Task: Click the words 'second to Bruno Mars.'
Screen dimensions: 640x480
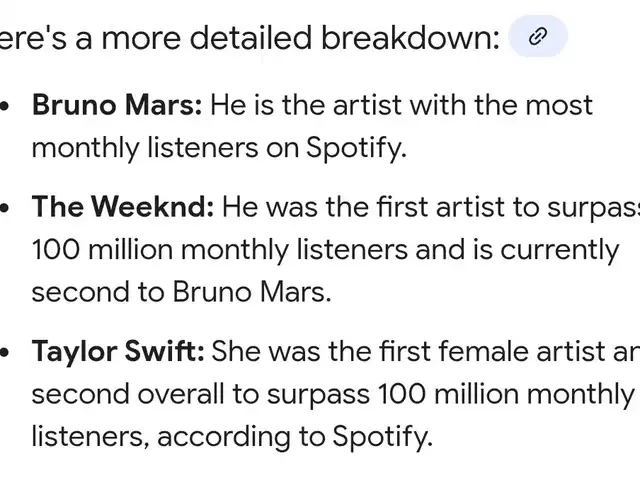Action: point(181,292)
